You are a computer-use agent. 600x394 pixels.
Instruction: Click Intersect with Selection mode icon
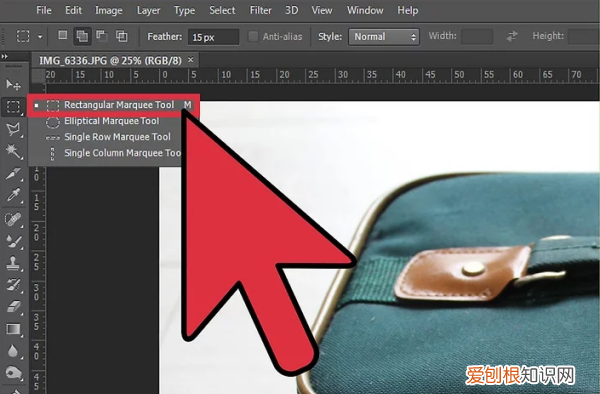pos(121,36)
